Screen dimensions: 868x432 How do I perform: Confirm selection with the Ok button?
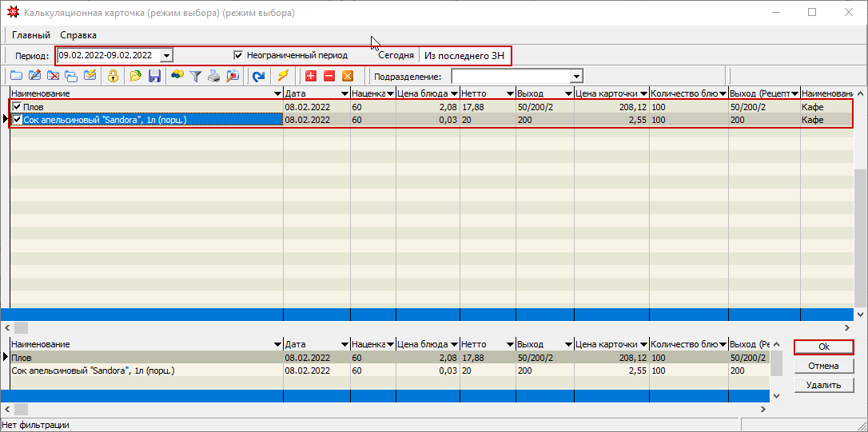coord(823,347)
